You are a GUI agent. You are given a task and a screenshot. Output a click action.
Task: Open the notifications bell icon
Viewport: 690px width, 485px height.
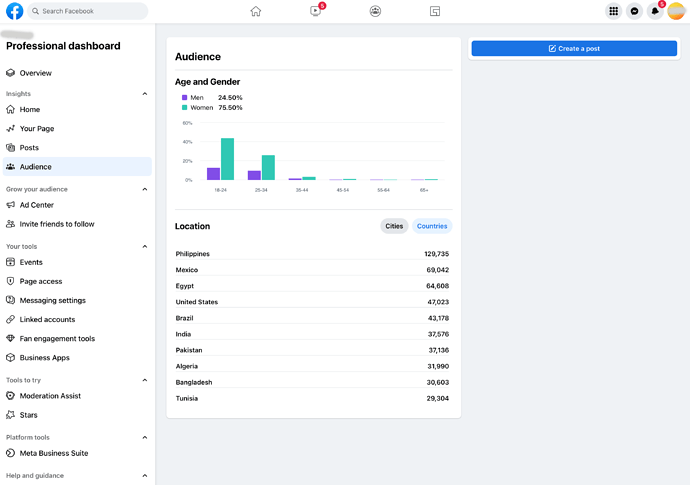coord(655,11)
